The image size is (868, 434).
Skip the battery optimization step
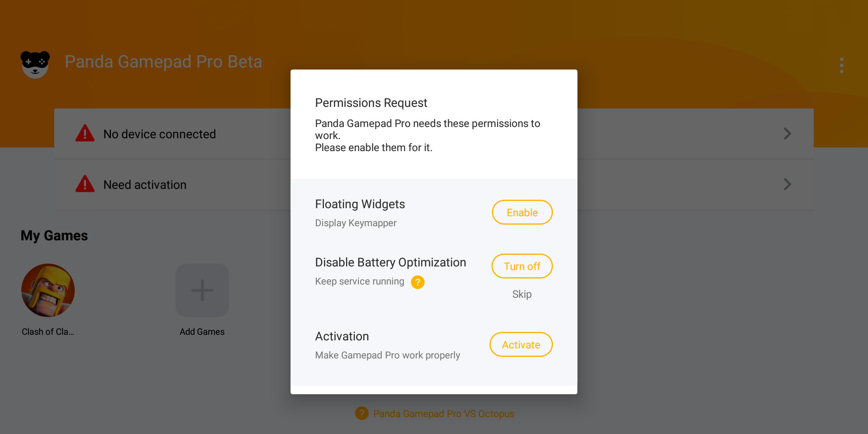pos(522,294)
